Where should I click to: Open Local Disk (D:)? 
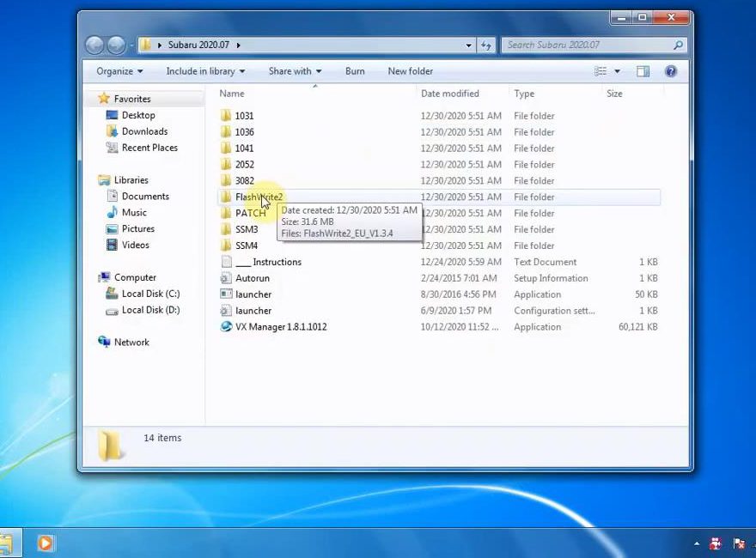click(151, 310)
